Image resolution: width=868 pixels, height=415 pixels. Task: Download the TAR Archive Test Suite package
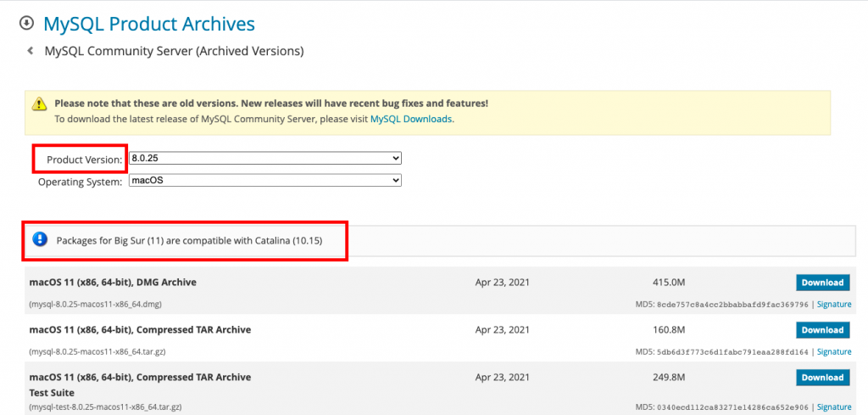[x=822, y=378]
